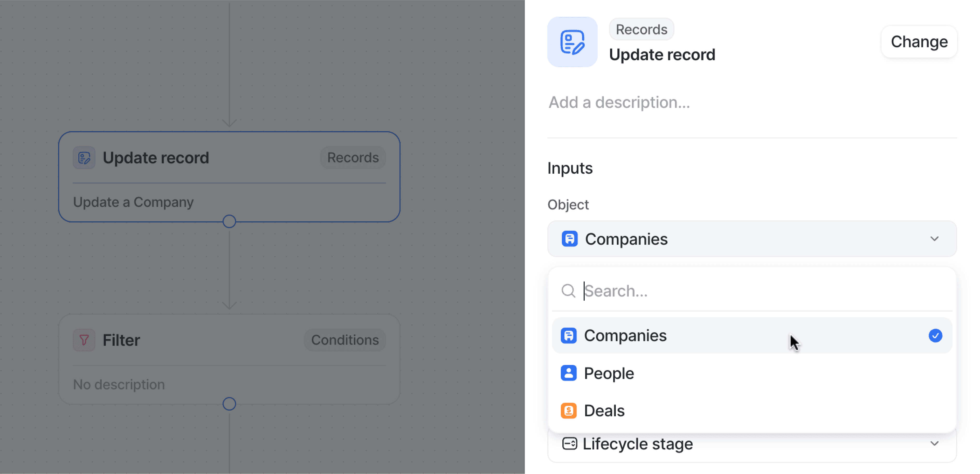Click the Records tag in panel header
Viewport: 980px width, 474px height.
point(641,29)
